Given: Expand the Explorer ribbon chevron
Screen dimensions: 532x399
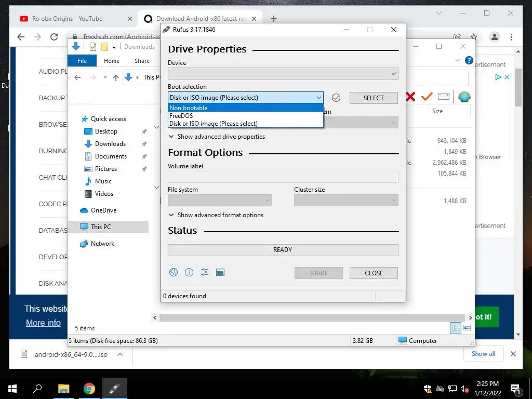Looking at the screenshot, I should [x=458, y=60].
